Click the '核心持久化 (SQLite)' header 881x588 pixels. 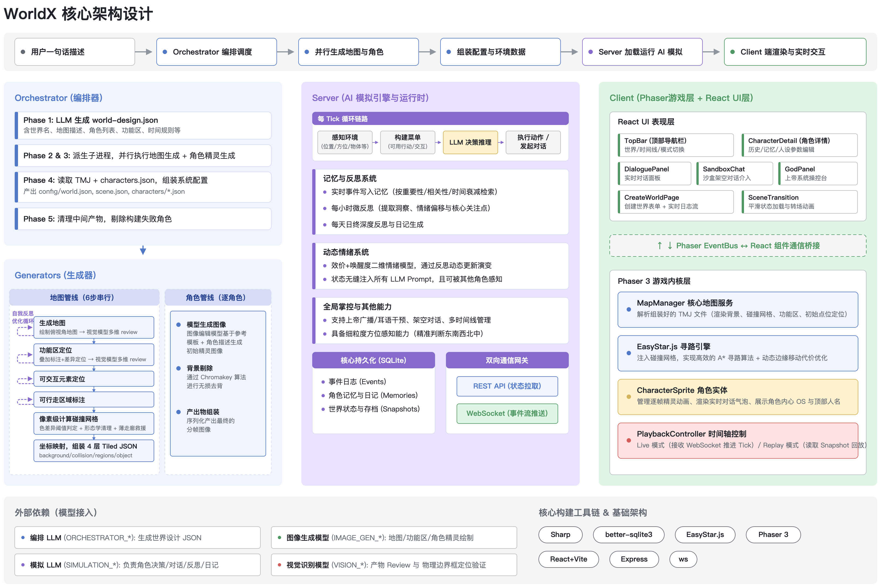click(x=373, y=360)
